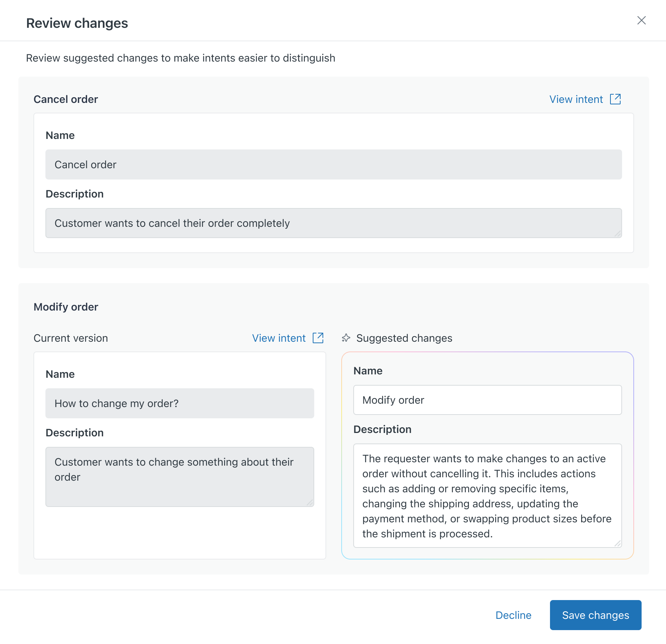The width and height of the screenshot is (666, 644).
Task: Click the Modify order section heading
Action: (66, 307)
